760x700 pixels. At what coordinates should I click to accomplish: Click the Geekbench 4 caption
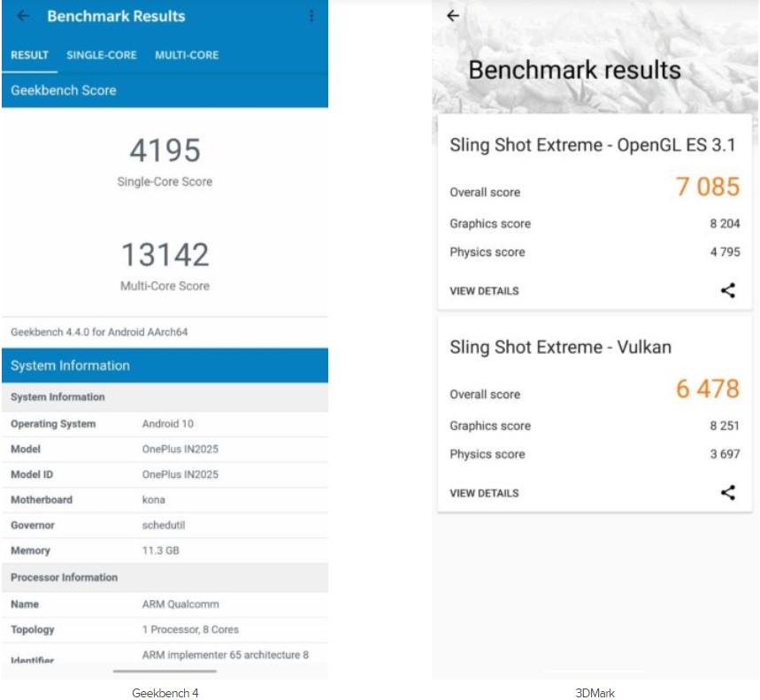click(x=165, y=693)
